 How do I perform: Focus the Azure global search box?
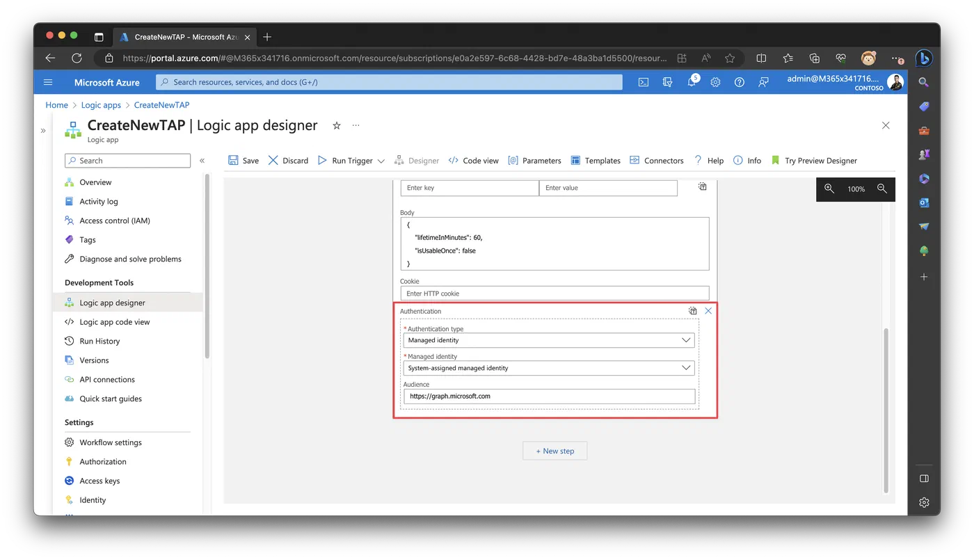tap(390, 82)
